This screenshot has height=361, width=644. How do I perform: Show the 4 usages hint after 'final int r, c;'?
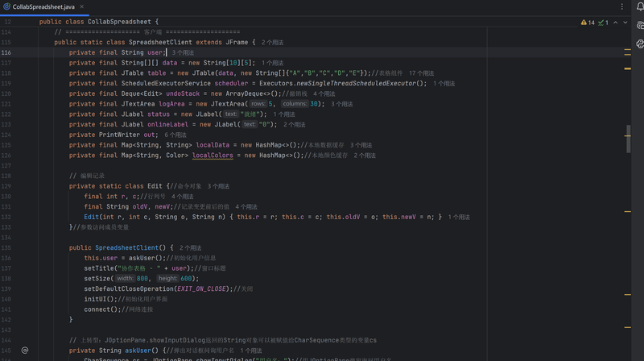pos(182,197)
